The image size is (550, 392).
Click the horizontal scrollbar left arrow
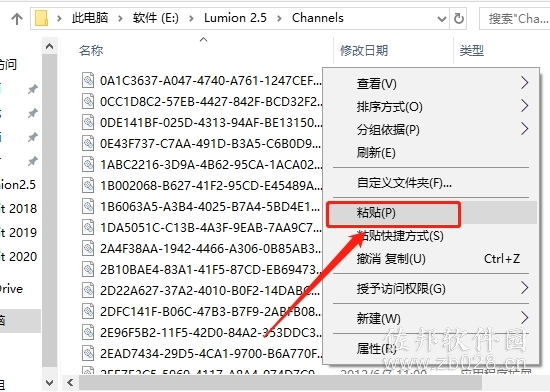[x=71, y=382]
